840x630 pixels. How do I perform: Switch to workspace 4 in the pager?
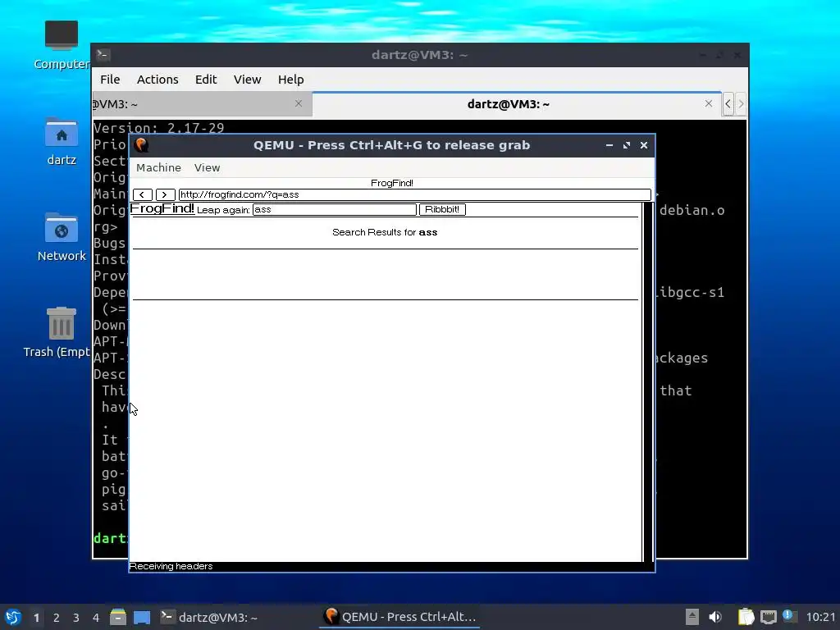pyautogui.click(x=96, y=617)
